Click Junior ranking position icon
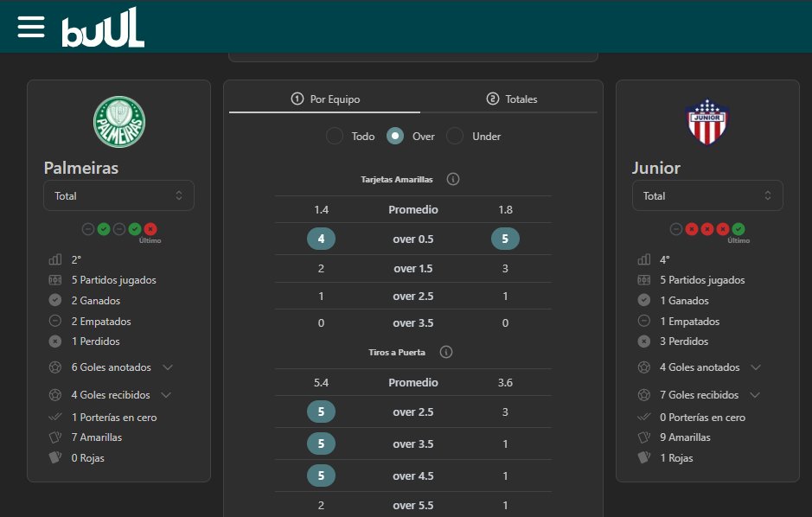The height and width of the screenshot is (517, 812). tap(643, 259)
